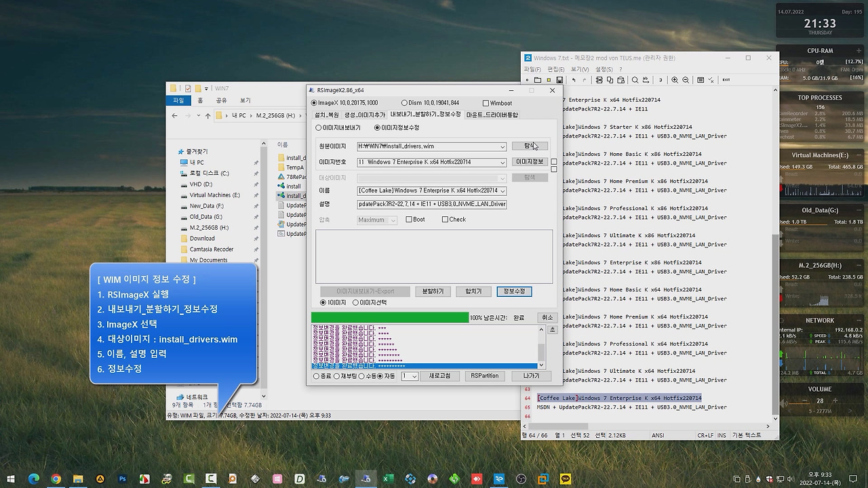This screenshot has height=488, width=868.
Task: Select 재부팅 after-completion option
Action: pyautogui.click(x=346, y=376)
